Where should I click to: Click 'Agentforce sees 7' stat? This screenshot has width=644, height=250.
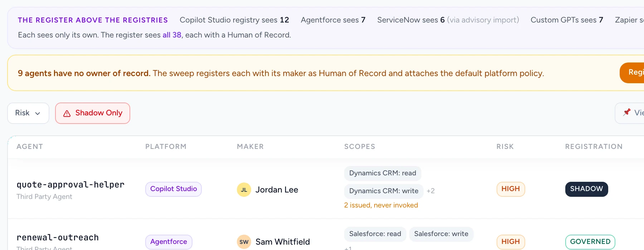click(x=333, y=20)
